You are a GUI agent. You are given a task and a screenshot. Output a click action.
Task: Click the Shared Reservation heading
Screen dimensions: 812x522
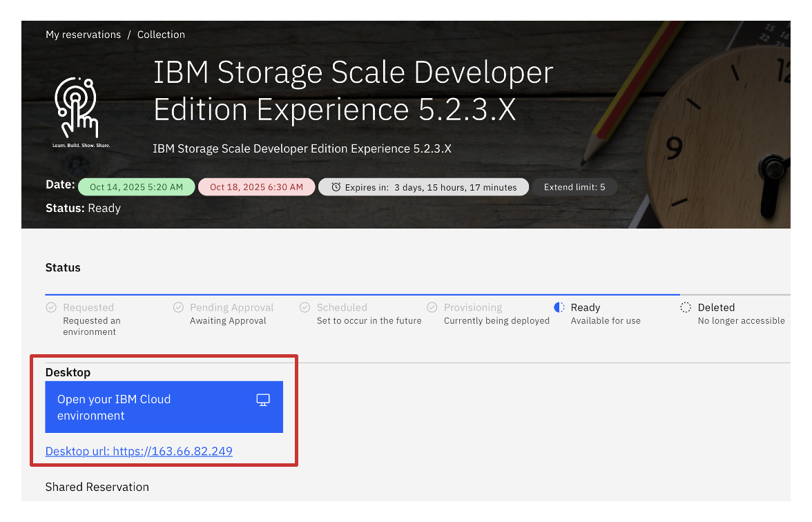(97, 487)
